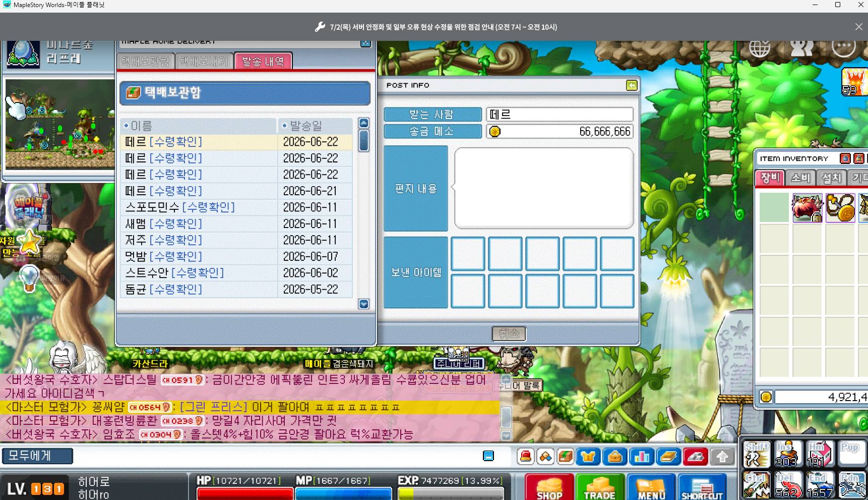868x500 pixels.
Task: Use the Ctrl attack skill quickslot
Action: click(x=756, y=485)
